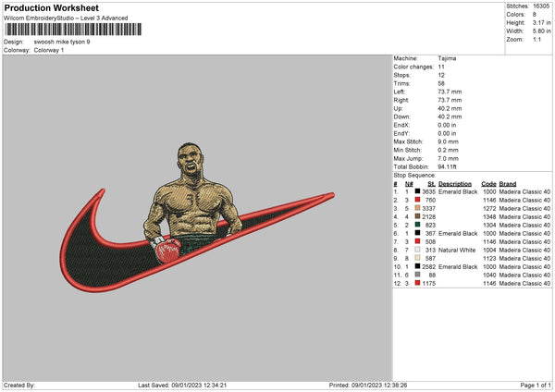Click 'Emerald Black' description in row 6
555x392 pixels.
coord(458,234)
